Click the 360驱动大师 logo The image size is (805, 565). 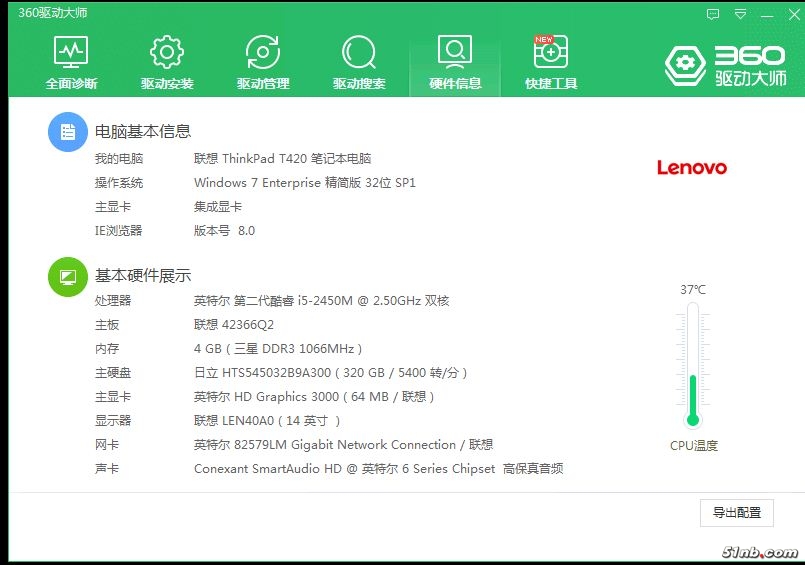(x=726, y=65)
